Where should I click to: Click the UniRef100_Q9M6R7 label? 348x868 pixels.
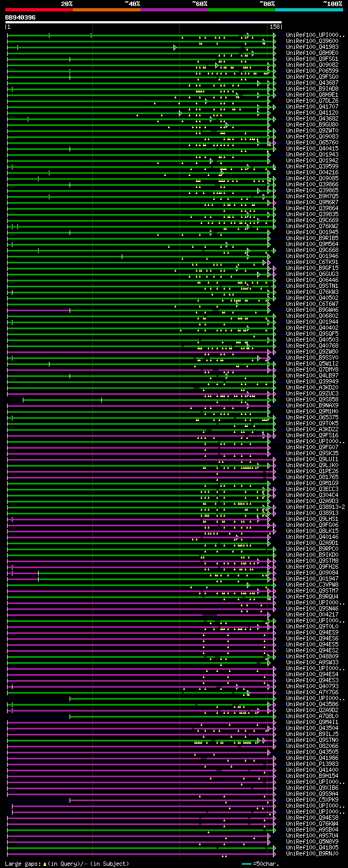tap(312, 203)
